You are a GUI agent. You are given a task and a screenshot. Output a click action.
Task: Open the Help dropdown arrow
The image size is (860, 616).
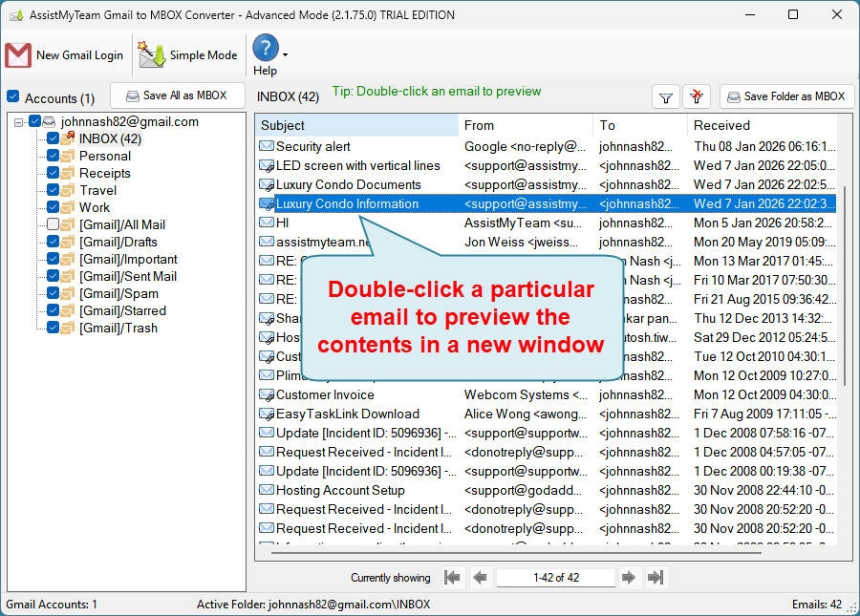pos(285,55)
